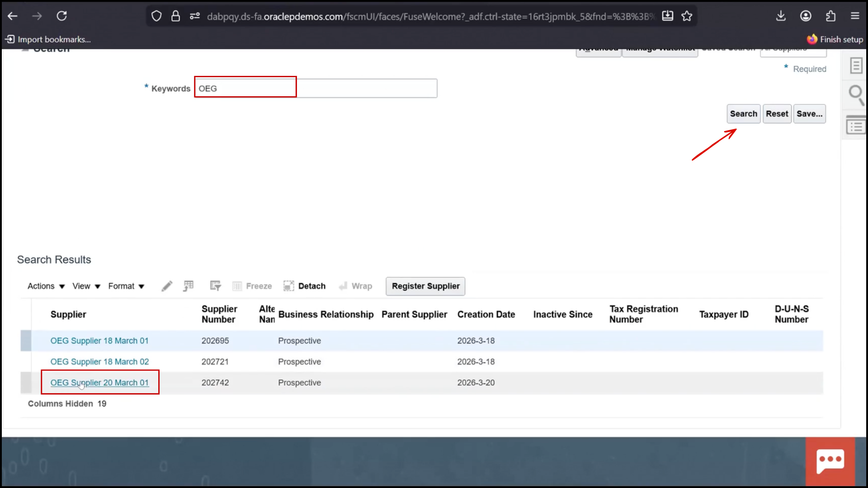Viewport: 868px width, 488px height.
Task: Click the Register Supplier button
Action: (x=425, y=286)
